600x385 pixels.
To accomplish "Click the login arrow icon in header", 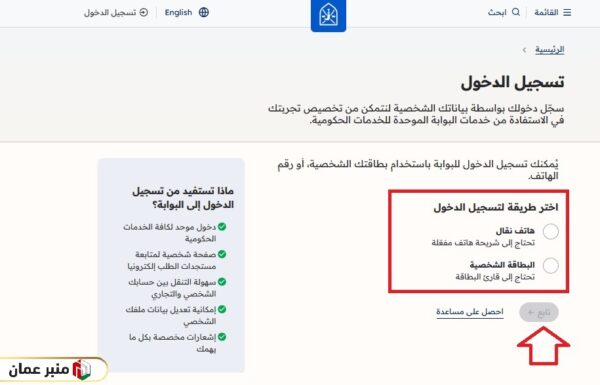I will 144,13.
